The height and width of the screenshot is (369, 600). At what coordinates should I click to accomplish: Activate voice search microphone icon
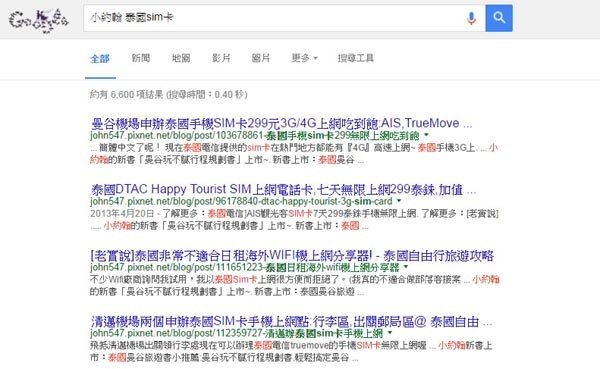[471, 18]
